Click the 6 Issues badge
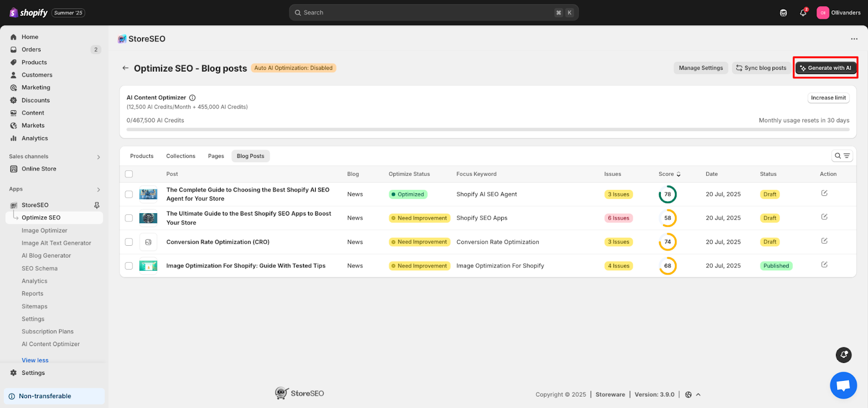The image size is (868, 408). (618, 218)
